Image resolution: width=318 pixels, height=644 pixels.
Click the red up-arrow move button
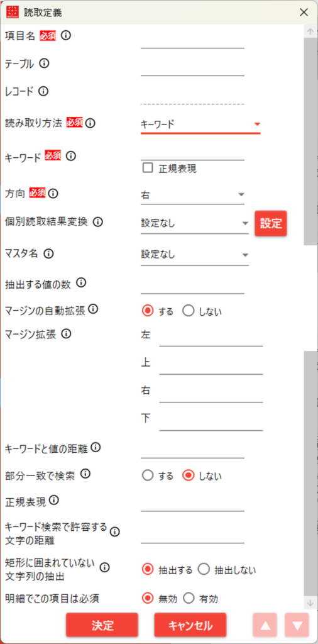265,625
